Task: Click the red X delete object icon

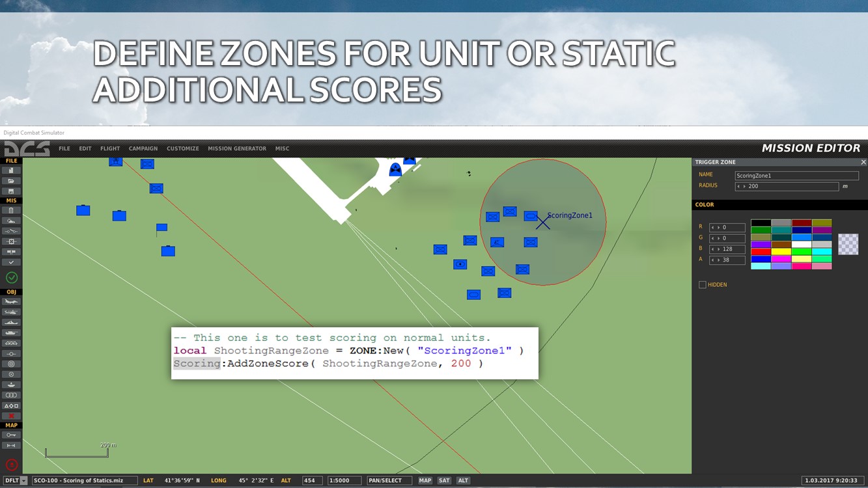Action: point(11,416)
